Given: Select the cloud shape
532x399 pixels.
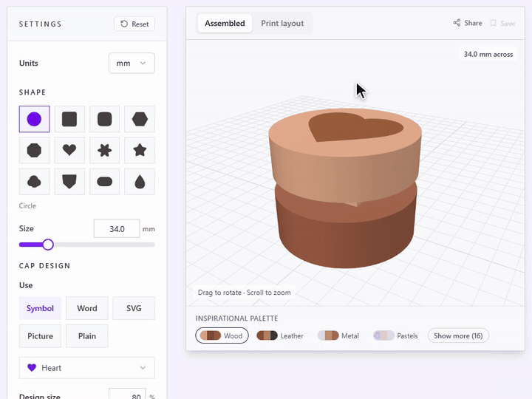Looking at the screenshot, I should click(34, 182).
